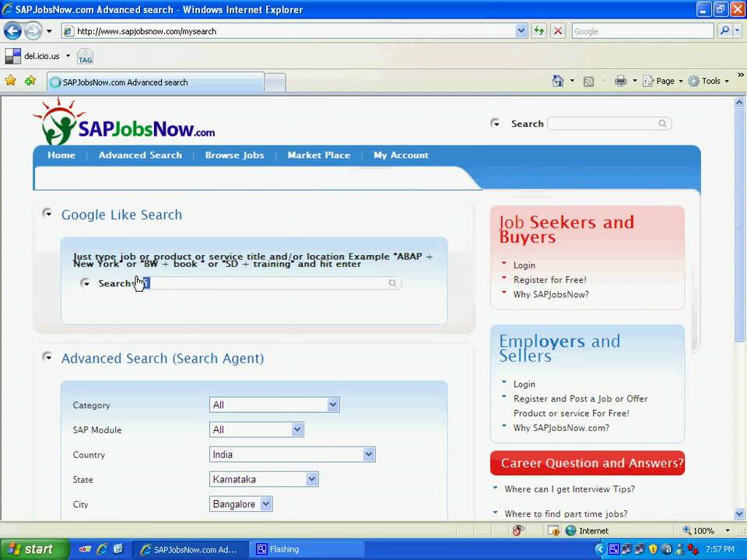Click Career Question and Answers red button

point(587,463)
